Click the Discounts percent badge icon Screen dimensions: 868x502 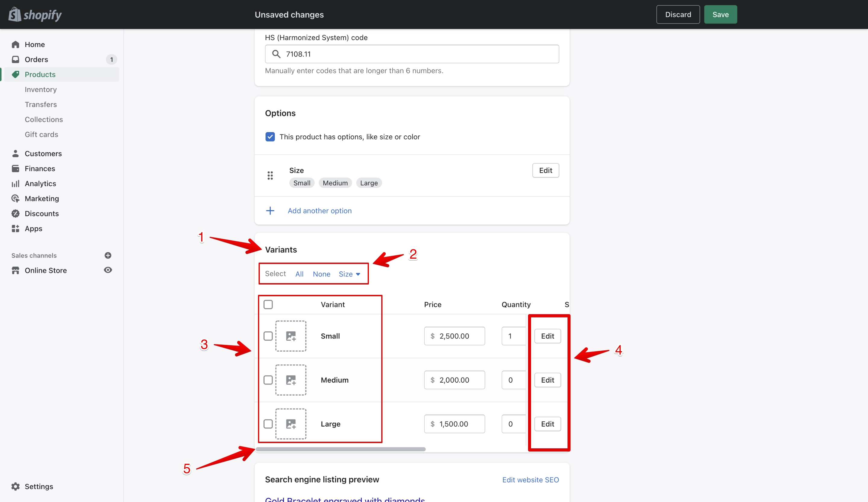pos(15,214)
